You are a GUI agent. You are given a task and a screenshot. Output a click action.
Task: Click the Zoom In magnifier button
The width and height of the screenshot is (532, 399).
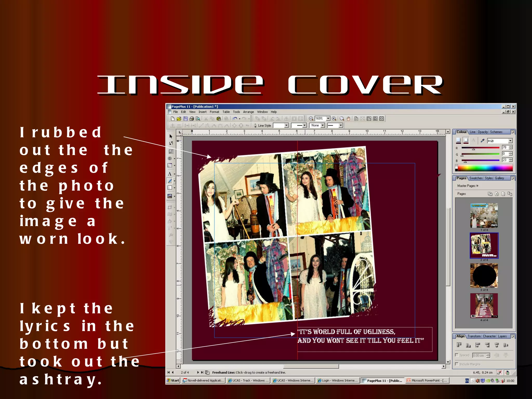click(x=334, y=119)
